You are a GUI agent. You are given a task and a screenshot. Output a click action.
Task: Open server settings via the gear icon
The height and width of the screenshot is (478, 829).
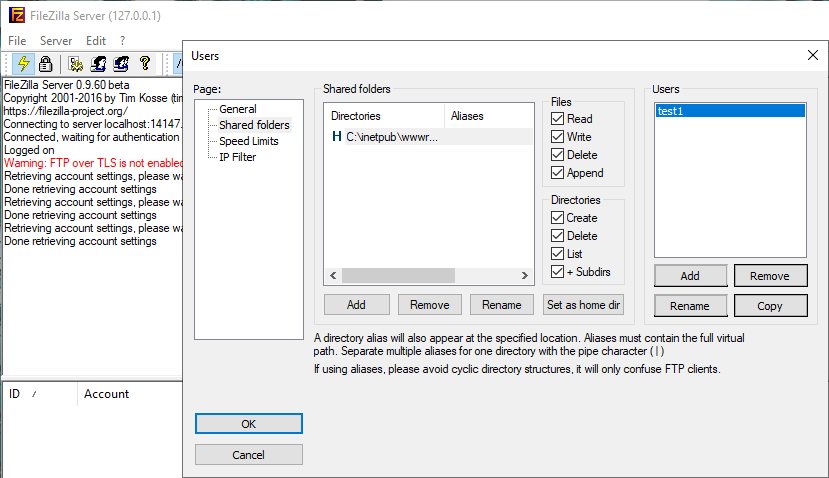coord(76,64)
